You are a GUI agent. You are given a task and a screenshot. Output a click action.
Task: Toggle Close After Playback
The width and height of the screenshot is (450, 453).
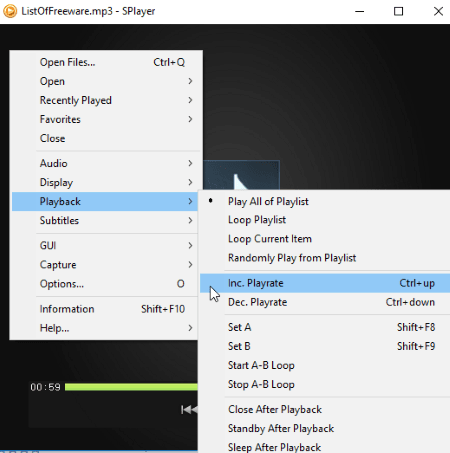click(x=325, y=409)
